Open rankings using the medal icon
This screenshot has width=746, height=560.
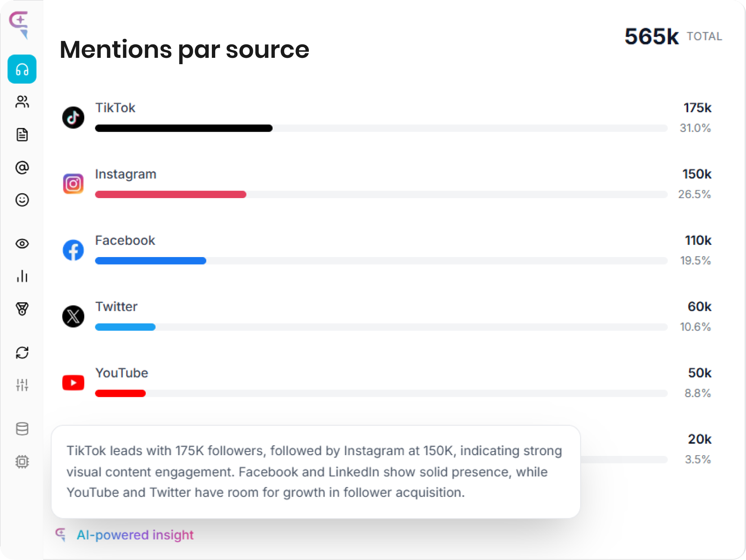point(22,309)
